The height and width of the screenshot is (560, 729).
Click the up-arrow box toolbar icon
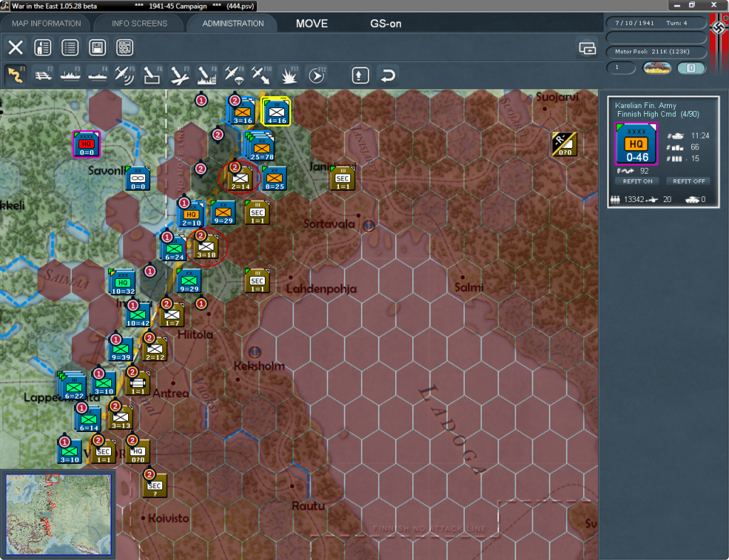click(360, 75)
